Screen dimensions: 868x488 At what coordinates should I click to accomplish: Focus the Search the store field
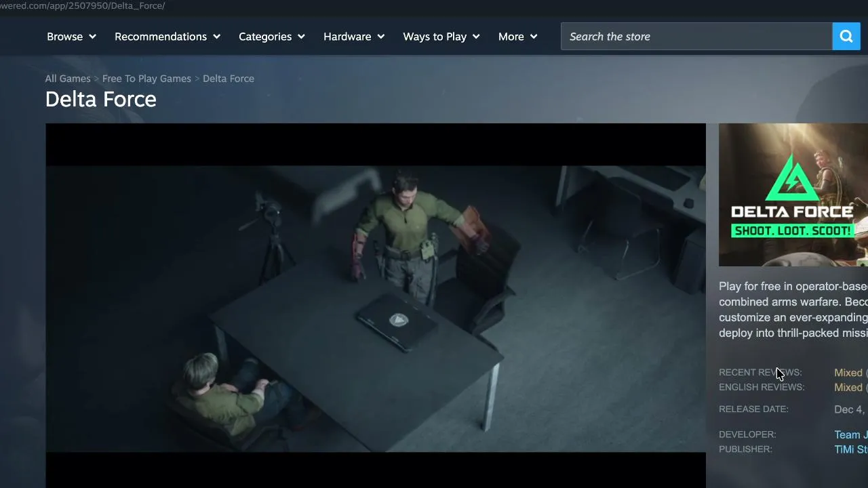(696, 37)
